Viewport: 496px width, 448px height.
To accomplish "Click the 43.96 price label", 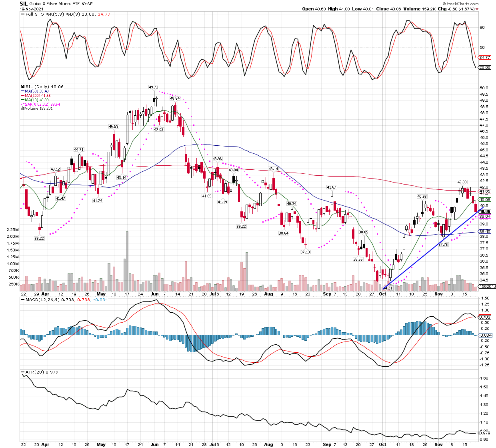I will click(x=217, y=159).
